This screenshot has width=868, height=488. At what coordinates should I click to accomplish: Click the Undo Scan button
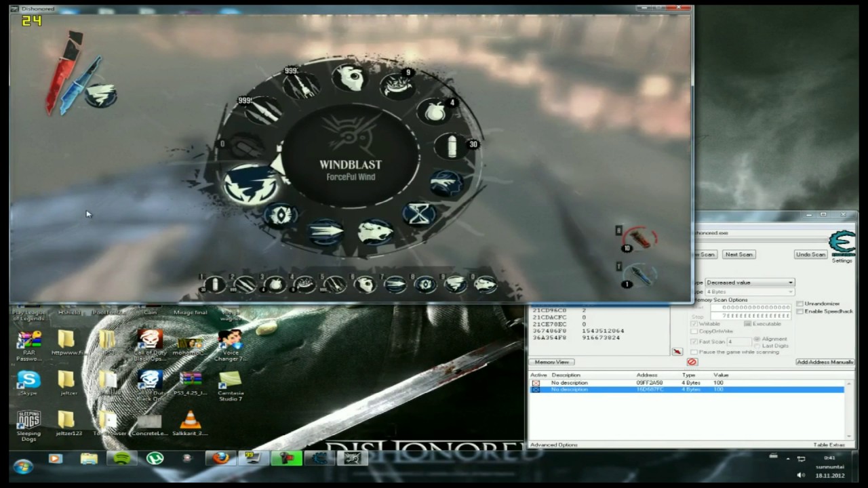(x=810, y=254)
